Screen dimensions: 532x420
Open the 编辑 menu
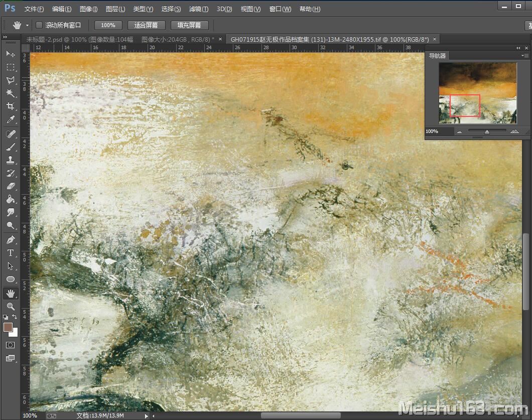[x=61, y=9]
